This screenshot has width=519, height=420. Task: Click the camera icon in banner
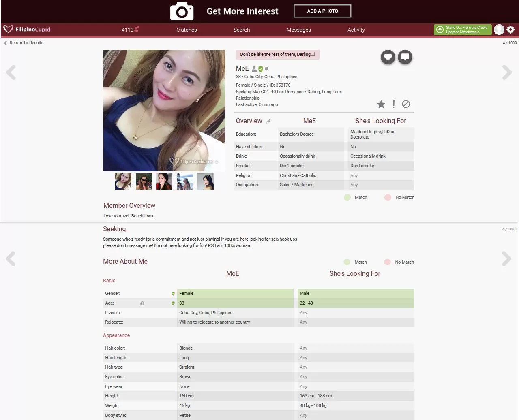pos(182,11)
